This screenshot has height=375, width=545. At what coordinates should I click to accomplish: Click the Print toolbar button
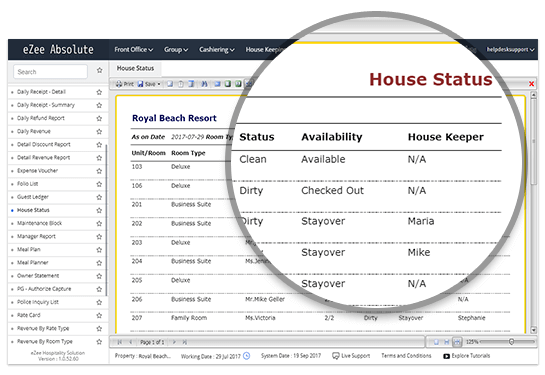[124, 84]
